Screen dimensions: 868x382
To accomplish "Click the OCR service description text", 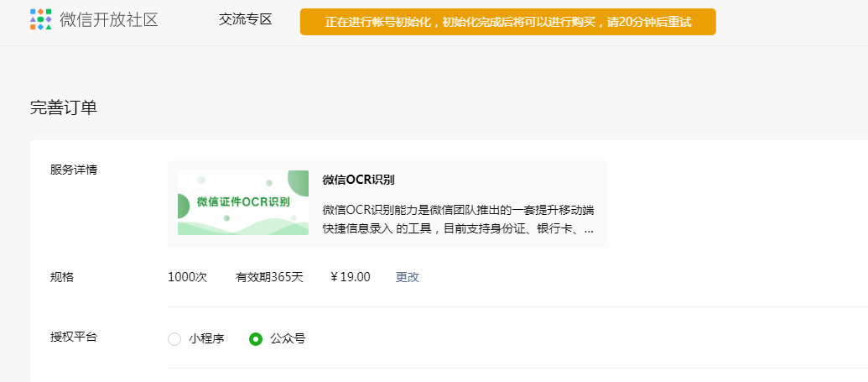I will coord(459,220).
